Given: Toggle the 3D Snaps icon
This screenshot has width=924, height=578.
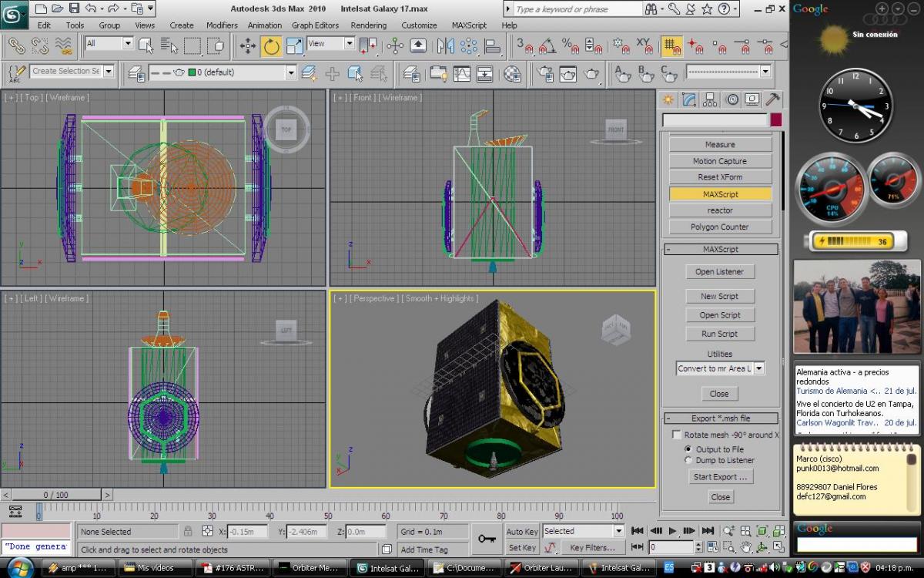Looking at the screenshot, I should (x=525, y=46).
